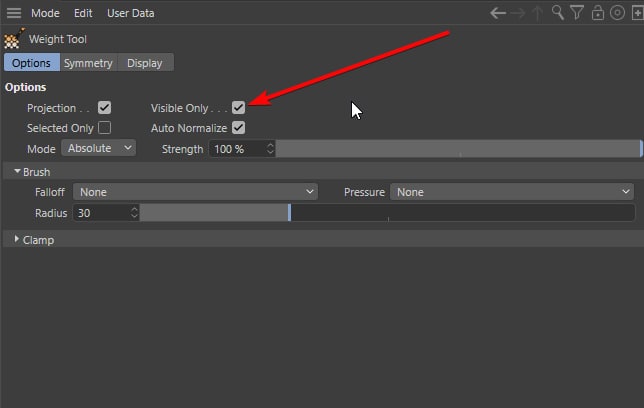The image size is (644, 408).
Task: Open the Mode menu
Action: [45, 13]
